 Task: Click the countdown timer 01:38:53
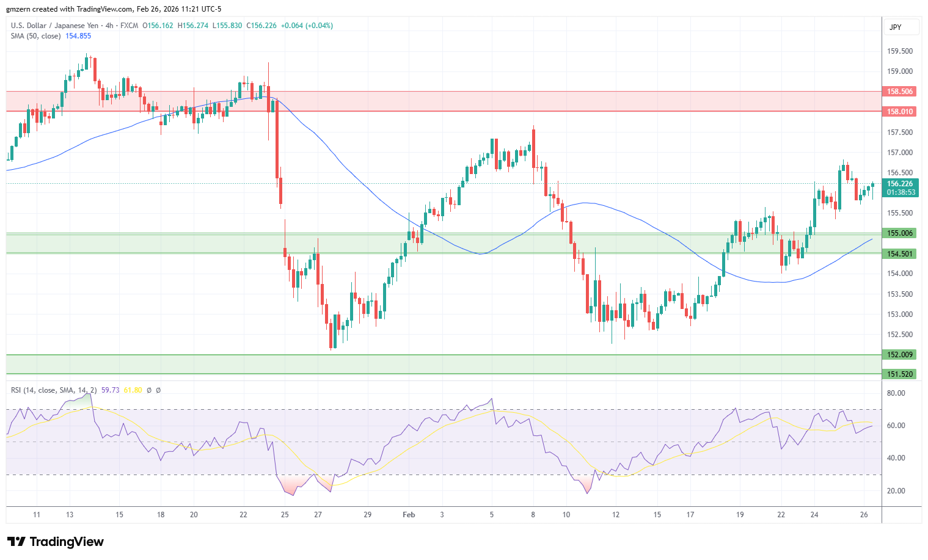point(901,192)
